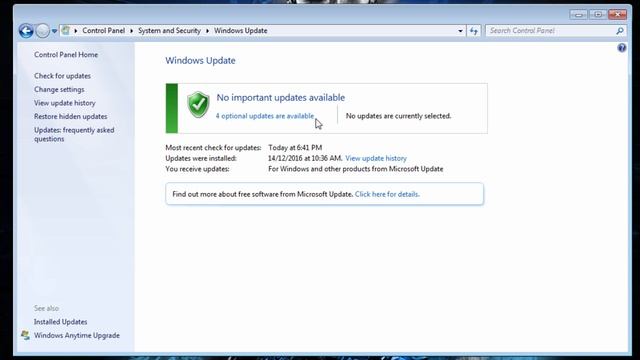The height and width of the screenshot is (360, 640).
Task: Open Updates: frequently asked questions
Action: tap(74, 134)
